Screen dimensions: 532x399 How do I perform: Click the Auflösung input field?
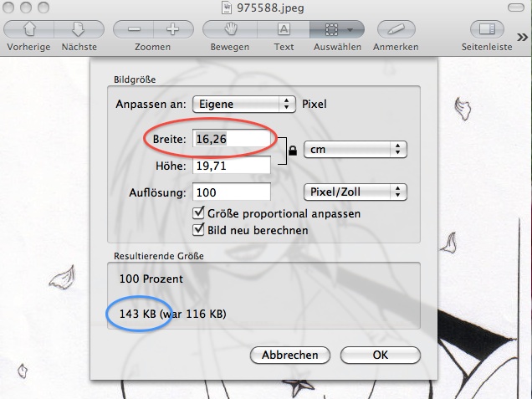coord(232,192)
